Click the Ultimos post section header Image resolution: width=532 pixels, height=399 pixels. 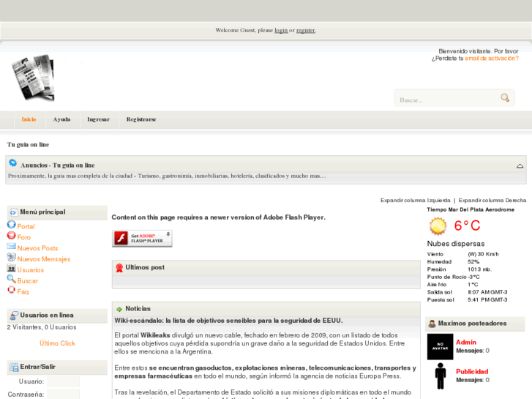pyautogui.click(x=266, y=267)
